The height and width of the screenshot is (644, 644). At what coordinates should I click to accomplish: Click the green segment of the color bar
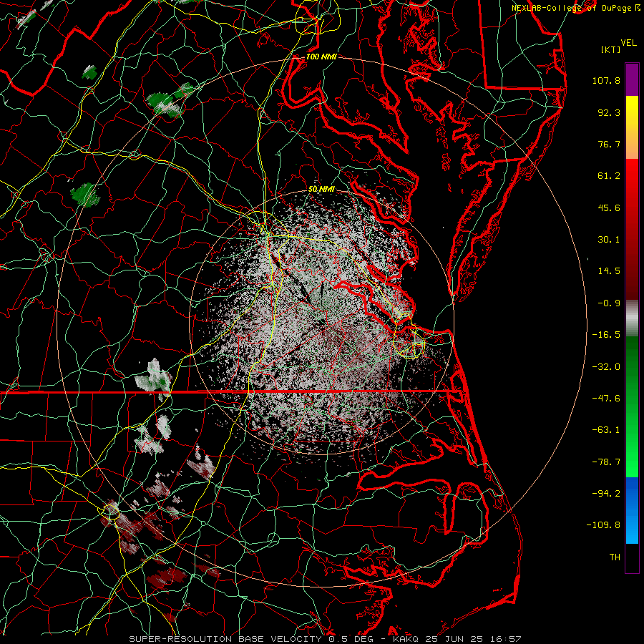(632, 406)
